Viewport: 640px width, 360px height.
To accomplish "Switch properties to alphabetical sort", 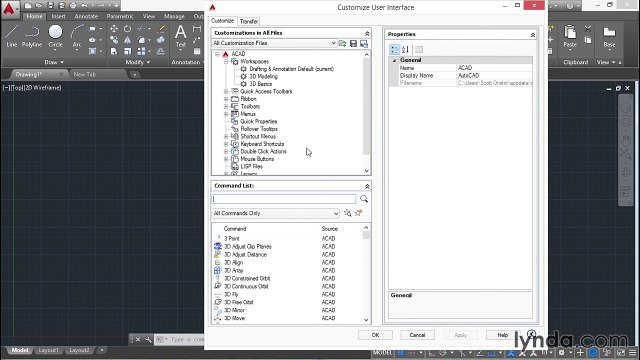I will pos(405,49).
